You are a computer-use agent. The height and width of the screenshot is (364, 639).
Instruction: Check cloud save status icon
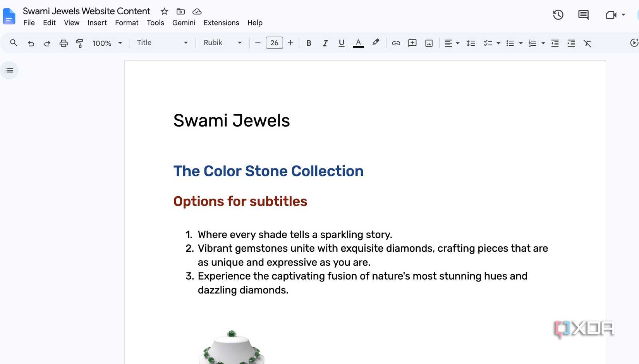tap(197, 12)
